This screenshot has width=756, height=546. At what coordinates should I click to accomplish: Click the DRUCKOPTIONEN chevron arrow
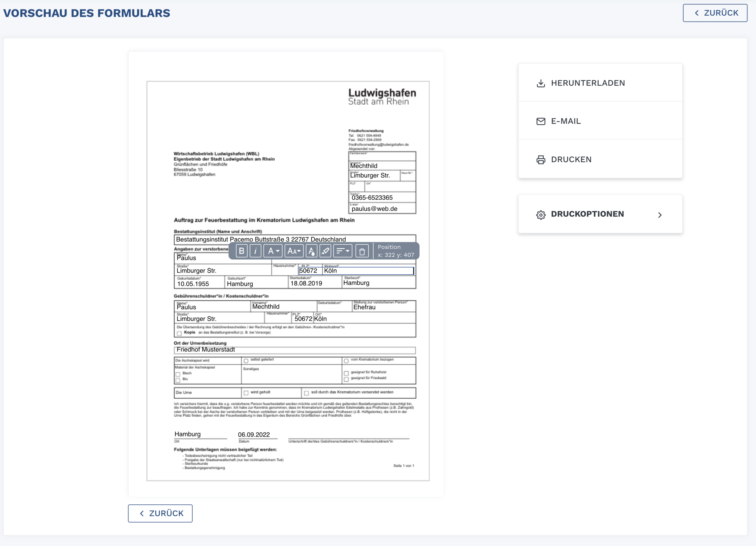click(660, 215)
